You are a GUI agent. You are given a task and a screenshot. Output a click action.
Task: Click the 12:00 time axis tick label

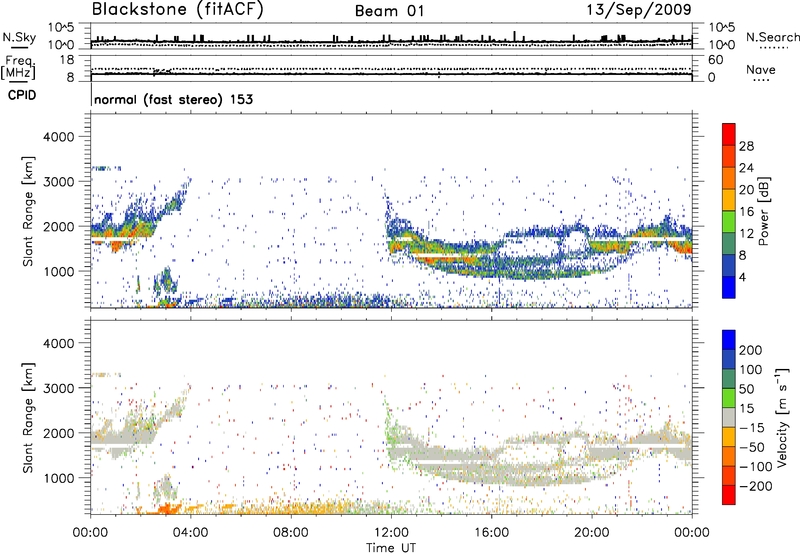point(391,533)
